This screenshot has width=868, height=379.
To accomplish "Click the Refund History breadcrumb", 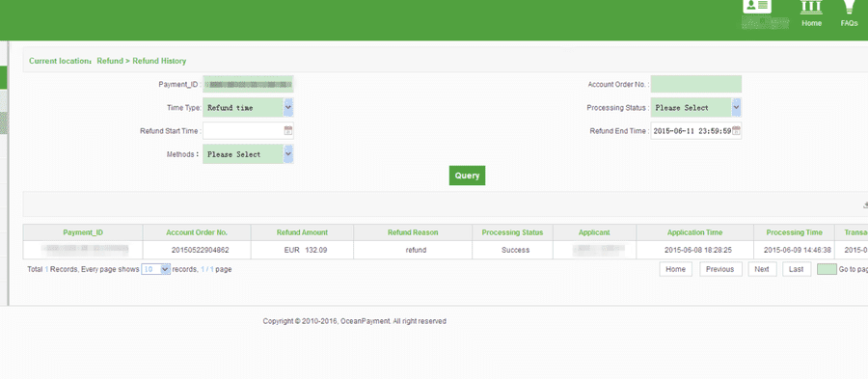I will click(x=159, y=61).
